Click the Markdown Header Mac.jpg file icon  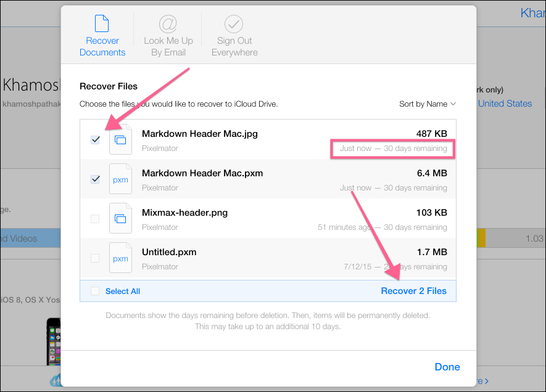pos(120,139)
